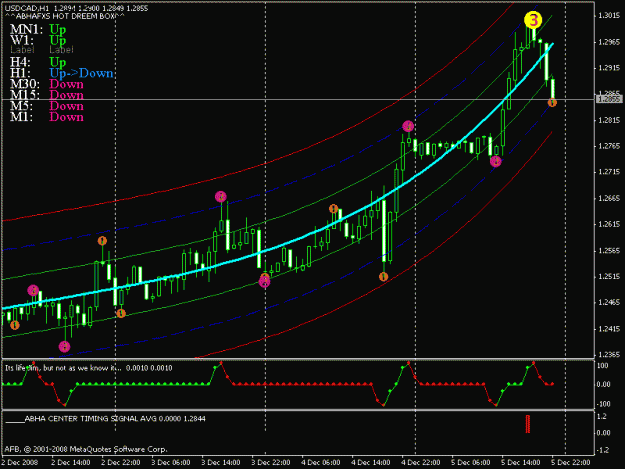Viewport: 625px width, 469px height.
Task: Click the 1.2815 price axis label
Action: tap(609, 120)
